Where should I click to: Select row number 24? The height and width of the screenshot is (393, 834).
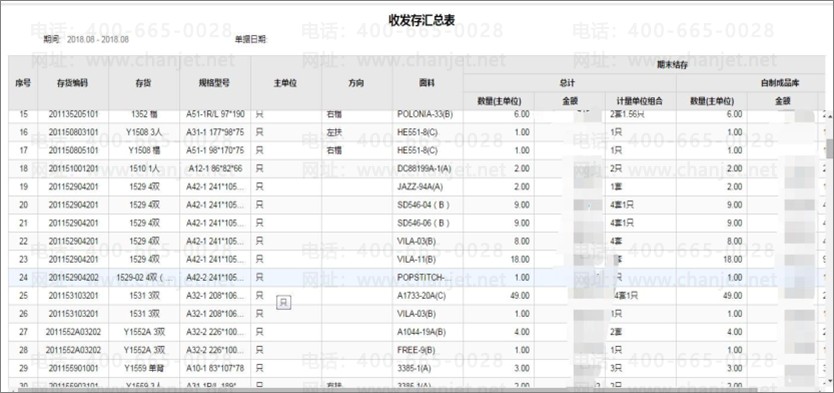(23, 278)
